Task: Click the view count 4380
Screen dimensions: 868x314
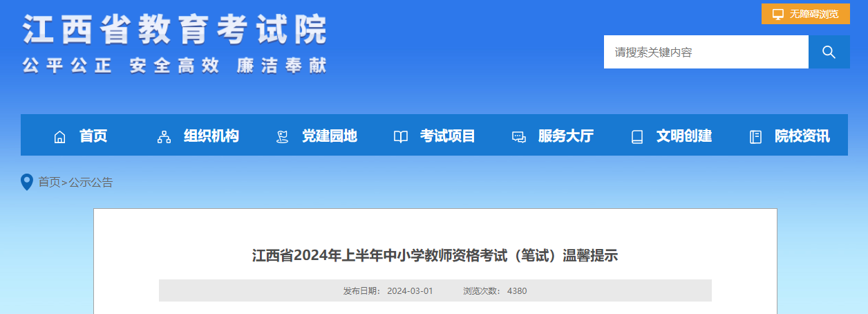Action: click(517, 291)
